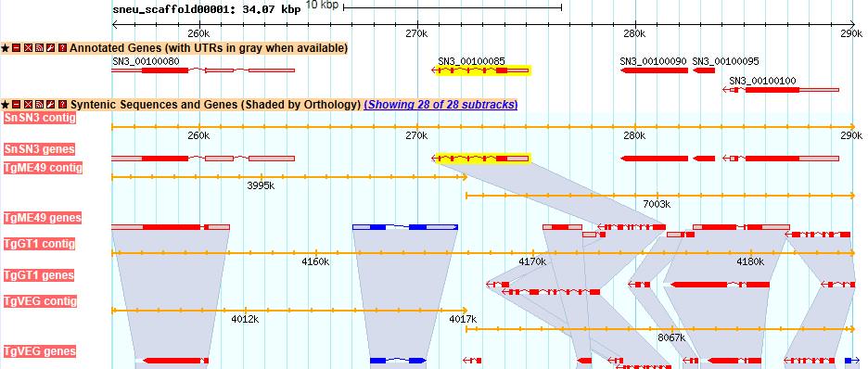Favorite the Syntenic Sequences and Genes track
Screen dimensions: 868x369
pyautogui.click(x=6, y=105)
